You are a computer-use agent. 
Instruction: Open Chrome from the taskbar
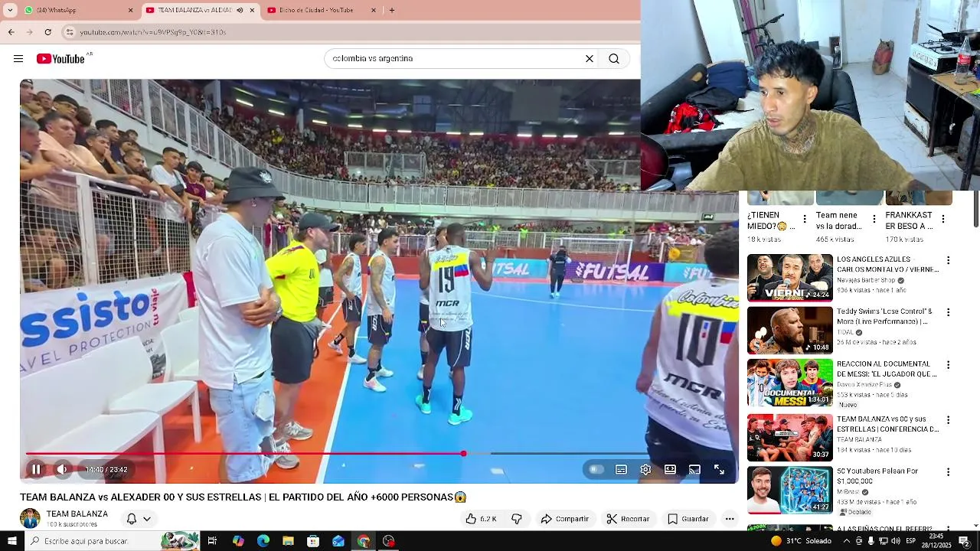coord(363,541)
